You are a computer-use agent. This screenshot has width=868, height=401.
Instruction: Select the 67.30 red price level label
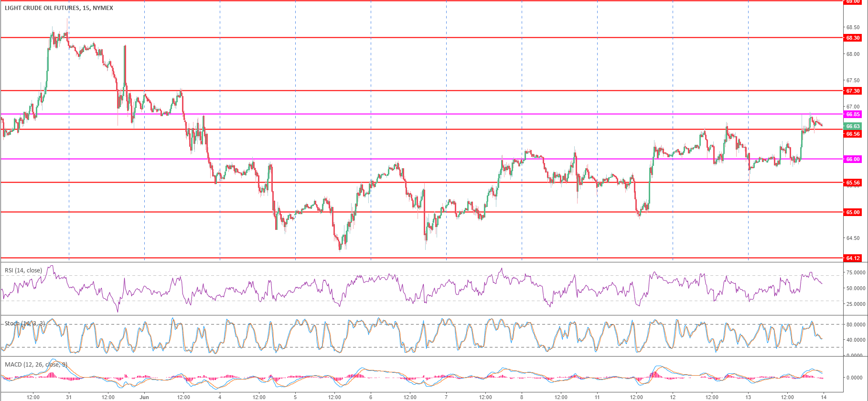pyautogui.click(x=853, y=91)
